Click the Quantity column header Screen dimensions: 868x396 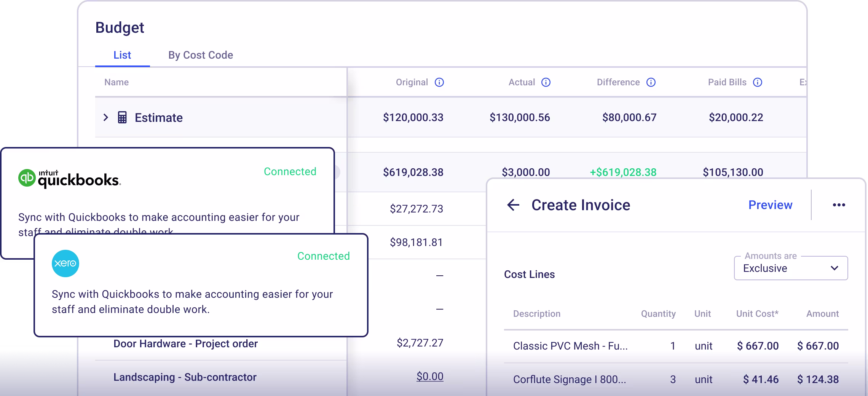pyautogui.click(x=658, y=314)
